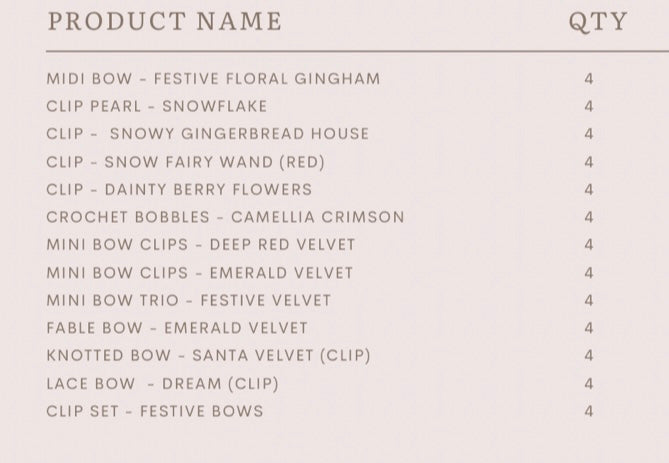
Task: Click the quantity value for Crochet Bobbles
Action: [589, 217]
